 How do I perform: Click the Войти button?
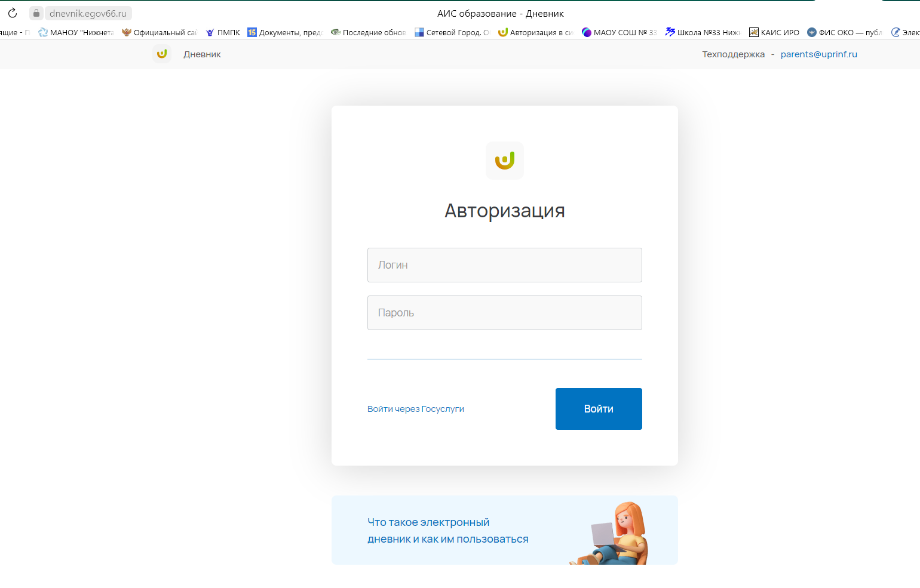pyautogui.click(x=599, y=409)
